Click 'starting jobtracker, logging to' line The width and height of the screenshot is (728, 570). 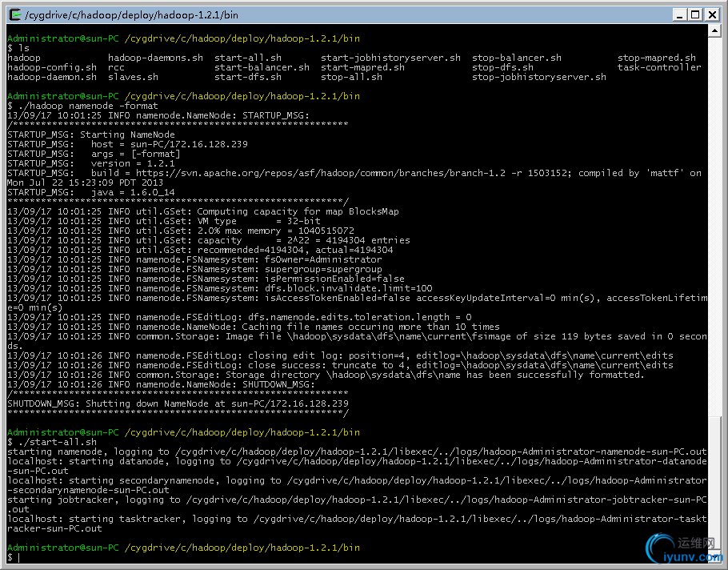click(x=357, y=504)
